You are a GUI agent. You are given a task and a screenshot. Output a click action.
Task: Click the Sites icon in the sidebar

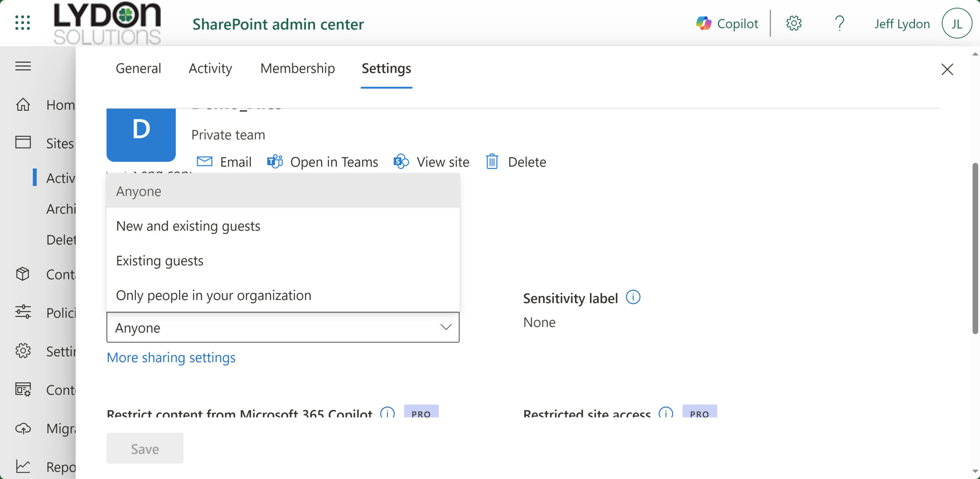tap(23, 142)
